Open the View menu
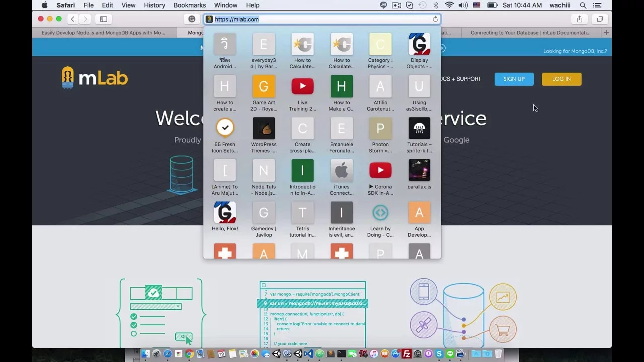This screenshot has height=362, width=644. point(128,5)
